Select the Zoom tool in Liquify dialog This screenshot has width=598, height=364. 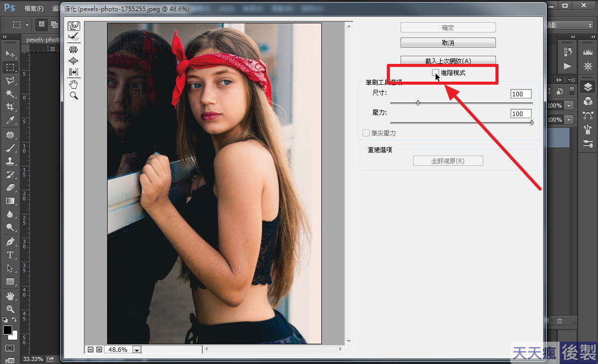[x=74, y=96]
